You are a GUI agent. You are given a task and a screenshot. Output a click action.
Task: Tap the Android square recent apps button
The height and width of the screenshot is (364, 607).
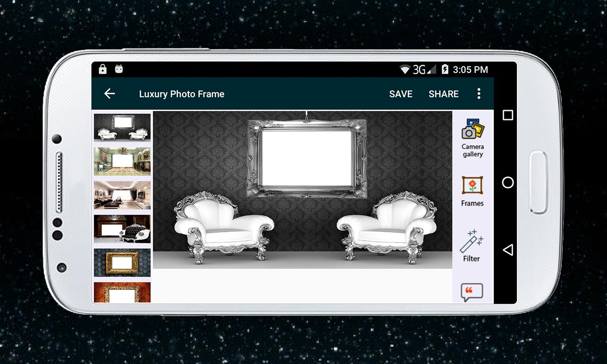508,115
